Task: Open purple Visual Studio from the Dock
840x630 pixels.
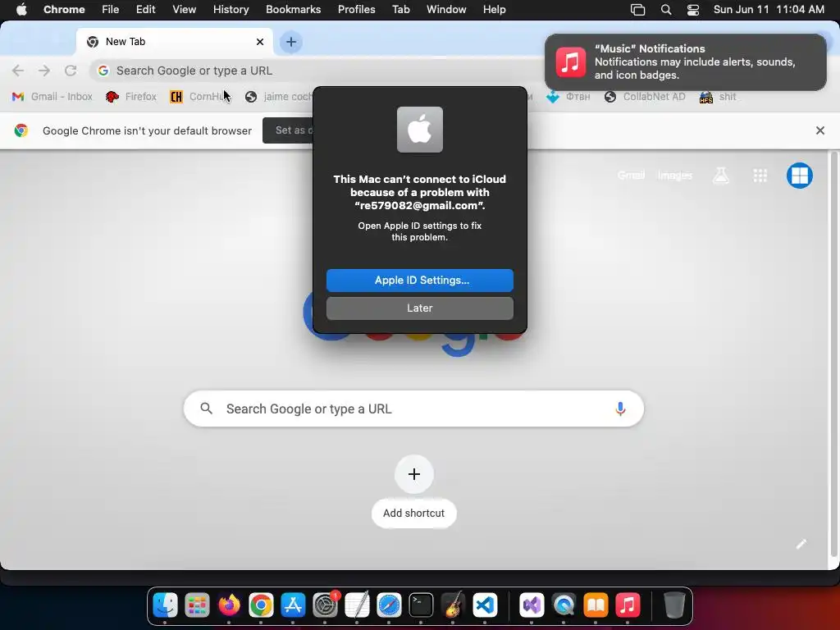Action: point(532,605)
